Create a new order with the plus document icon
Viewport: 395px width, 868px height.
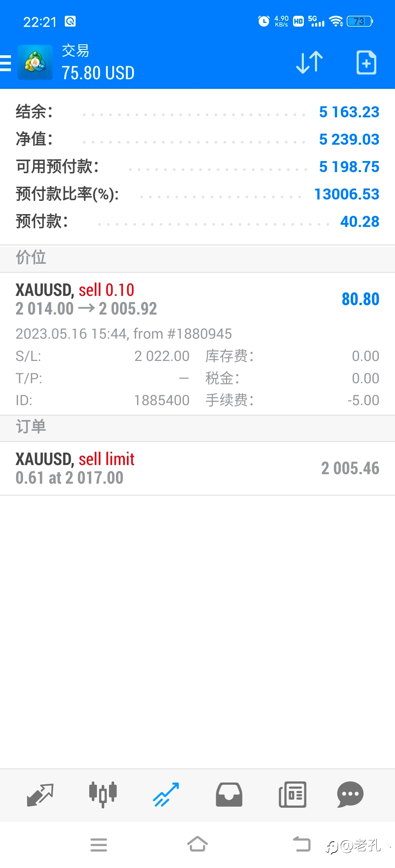[366, 62]
